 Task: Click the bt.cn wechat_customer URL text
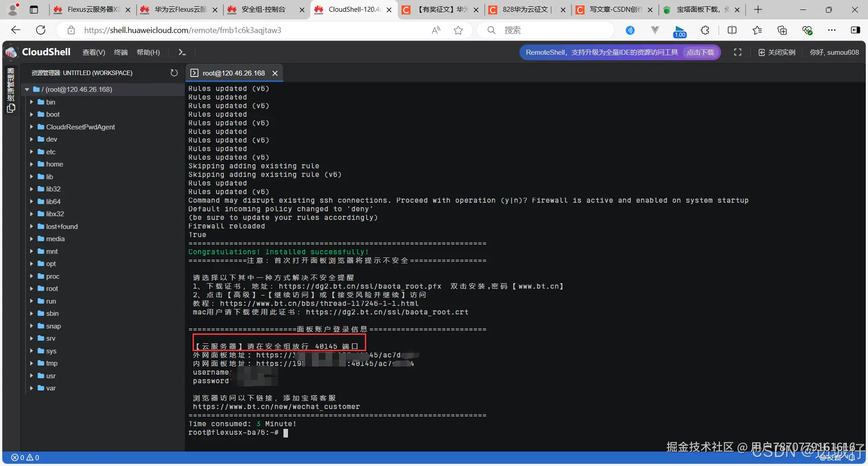(x=276, y=407)
